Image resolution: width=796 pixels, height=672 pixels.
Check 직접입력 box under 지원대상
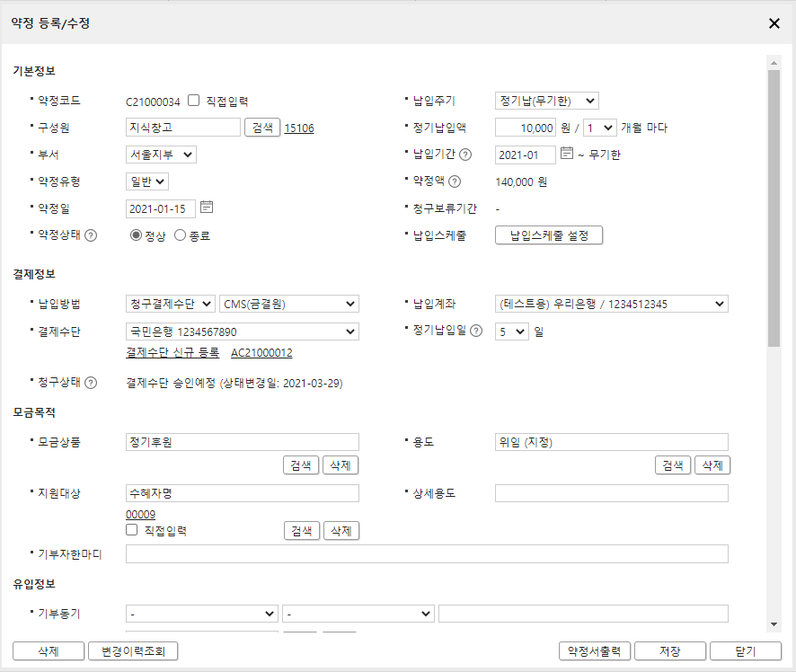pyautogui.click(x=131, y=530)
